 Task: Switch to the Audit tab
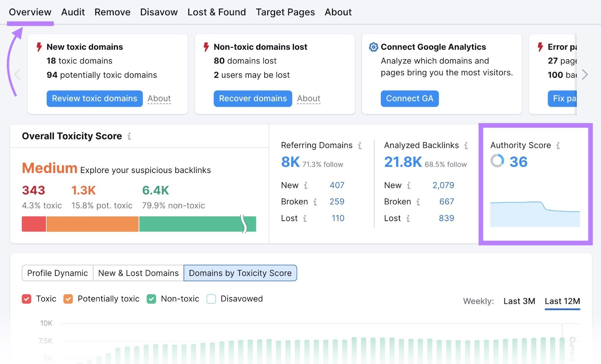click(73, 12)
